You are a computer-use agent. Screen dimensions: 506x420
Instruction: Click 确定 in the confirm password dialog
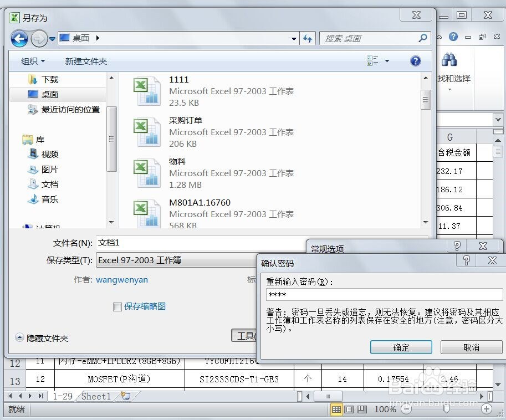click(401, 347)
